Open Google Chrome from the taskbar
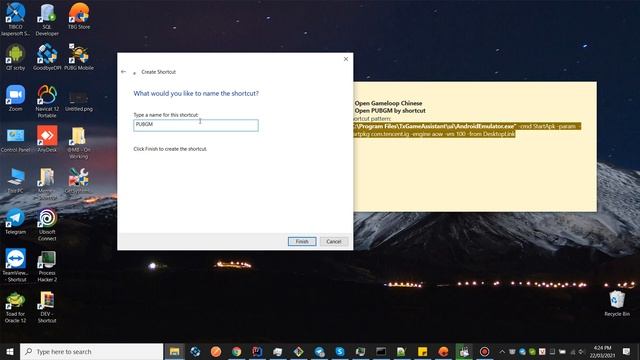 [x=236, y=351]
